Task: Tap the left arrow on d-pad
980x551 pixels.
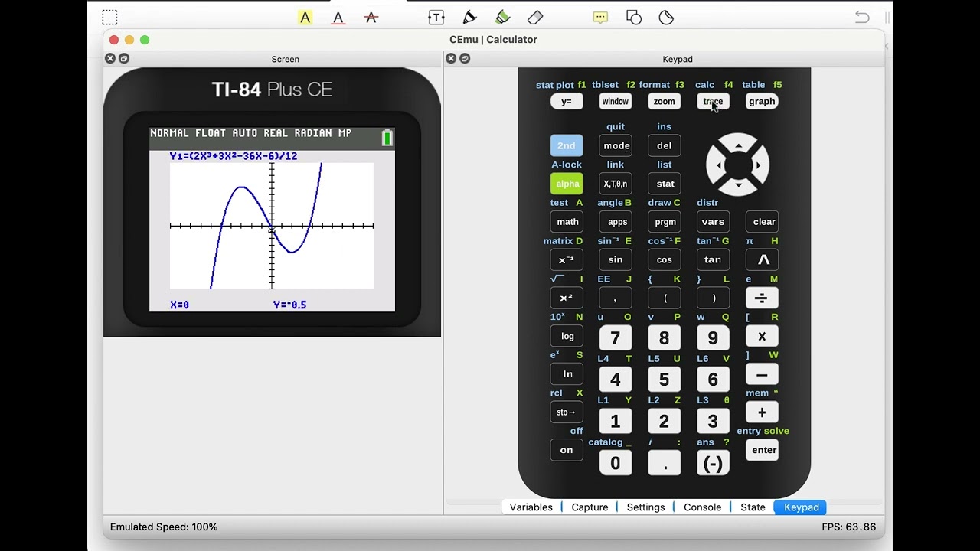Action: pyautogui.click(x=718, y=165)
